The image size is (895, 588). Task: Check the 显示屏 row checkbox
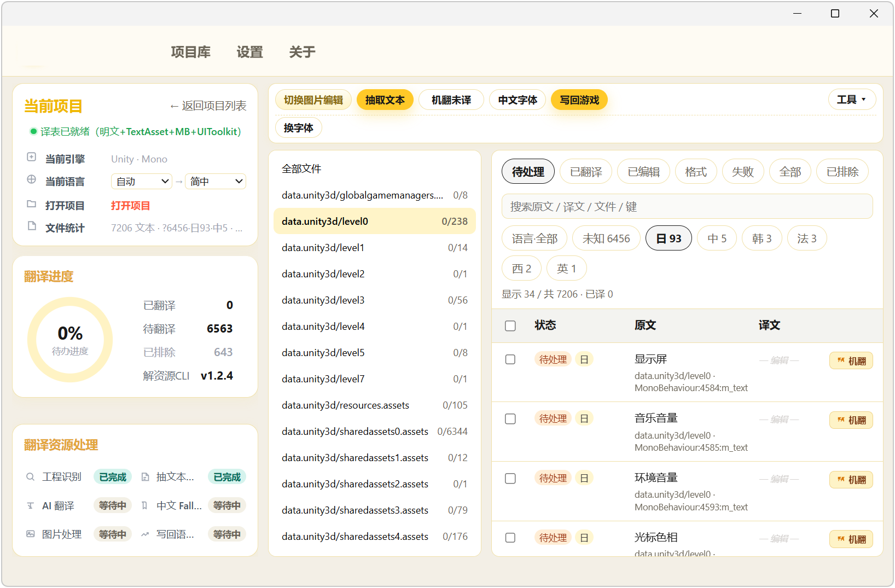[x=510, y=359]
